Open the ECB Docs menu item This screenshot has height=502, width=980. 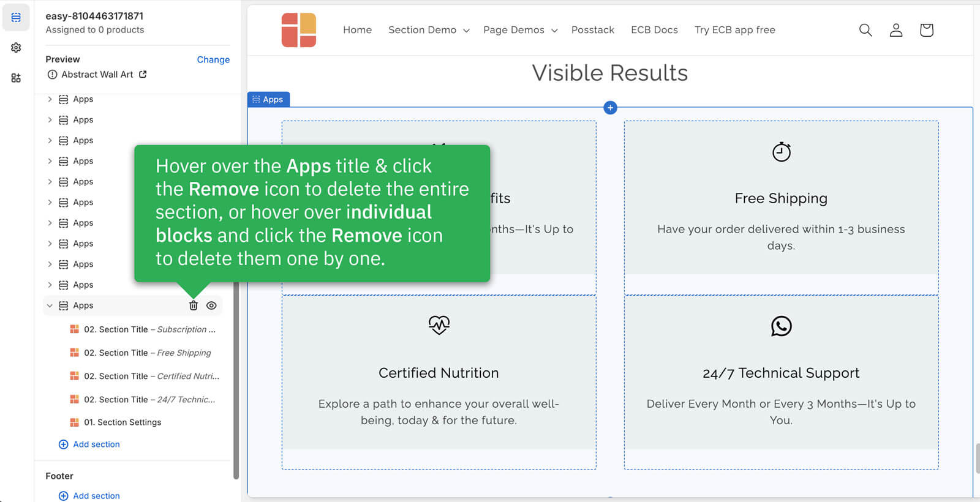[x=654, y=30]
